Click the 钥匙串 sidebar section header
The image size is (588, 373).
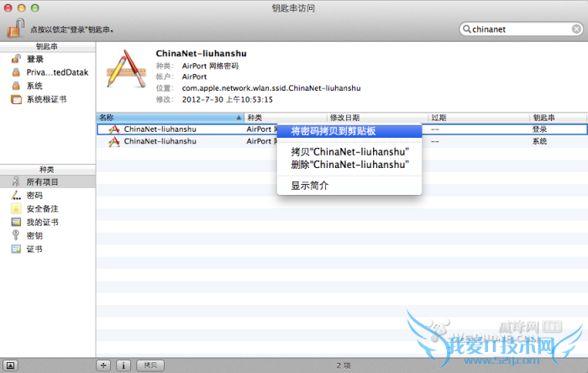(47, 46)
